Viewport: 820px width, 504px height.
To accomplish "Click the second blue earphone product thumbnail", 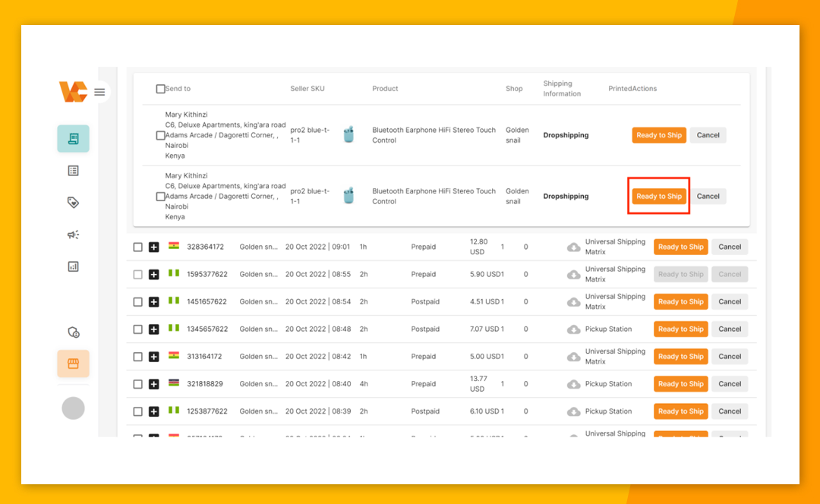I will (x=348, y=196).
